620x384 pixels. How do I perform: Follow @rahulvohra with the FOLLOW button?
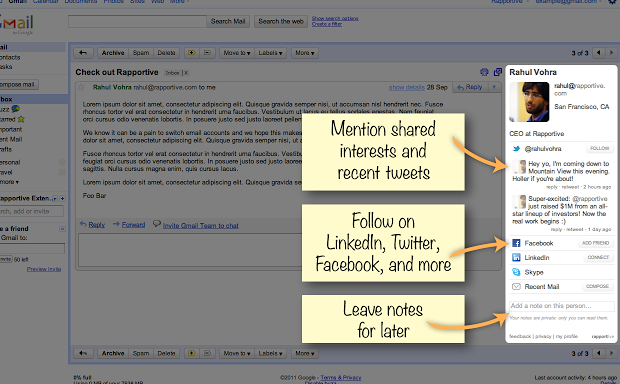tap(599, 148)
